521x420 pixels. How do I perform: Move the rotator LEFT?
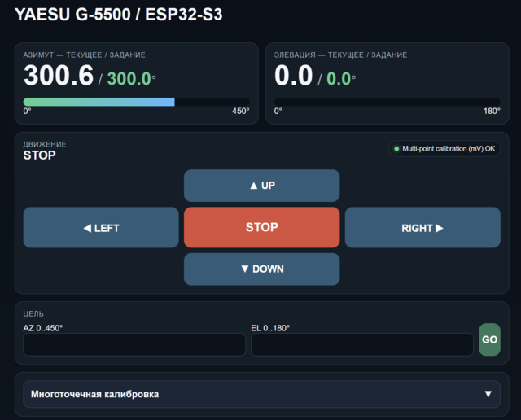click(x=101, y=228)
